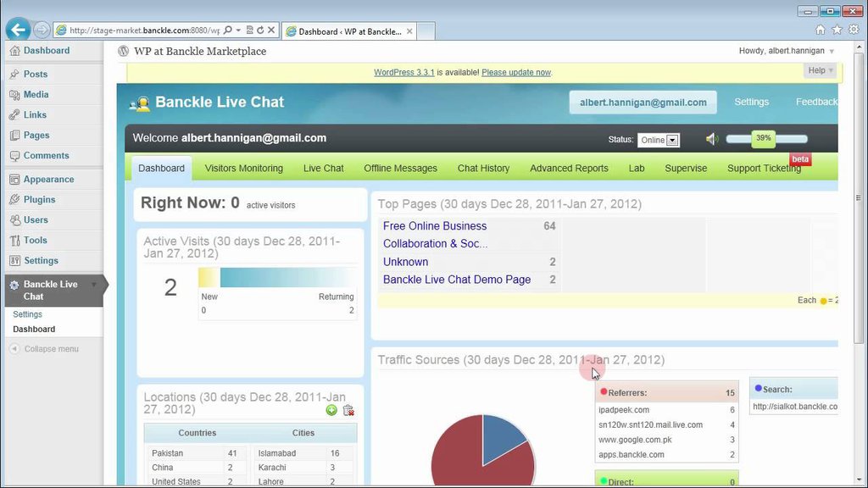Click the WordPress 3.3.1 link
The height and width of the screenshot is (488, 868).
point(404,73)
